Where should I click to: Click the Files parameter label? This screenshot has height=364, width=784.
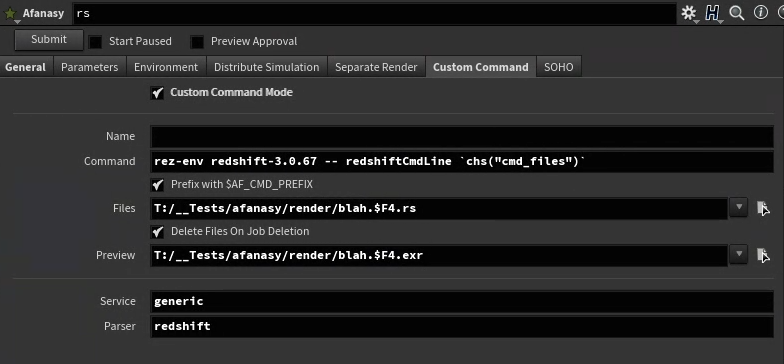coord(124,208)
